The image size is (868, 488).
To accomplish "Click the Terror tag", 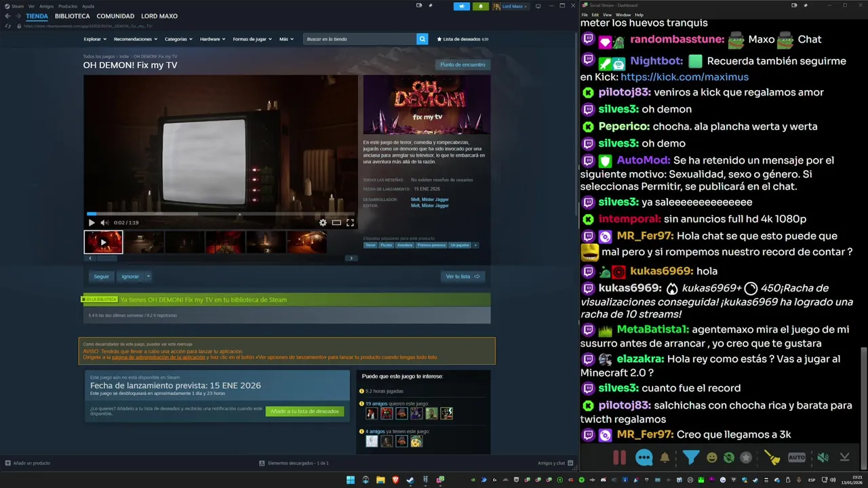I will pos(370,245).
